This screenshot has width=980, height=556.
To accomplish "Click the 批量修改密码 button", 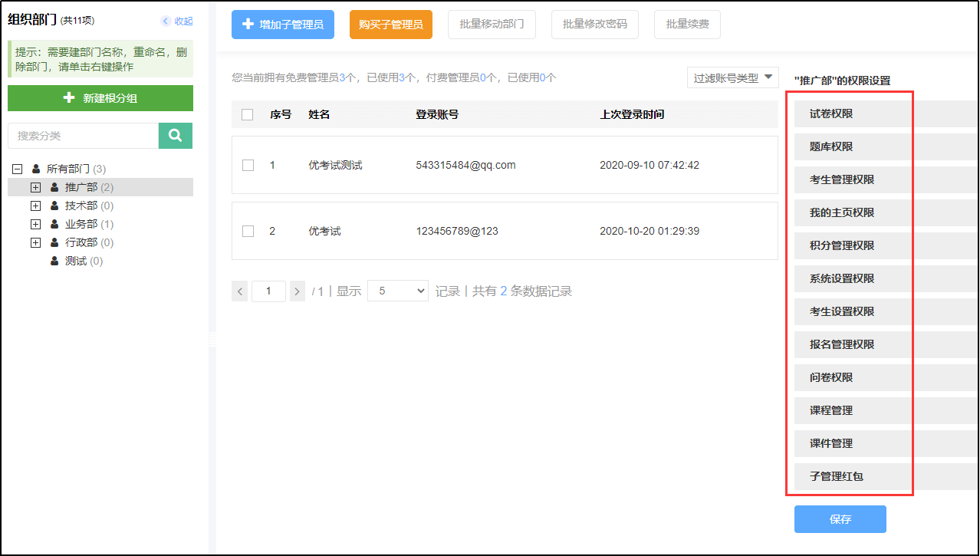I will (595, 25).
